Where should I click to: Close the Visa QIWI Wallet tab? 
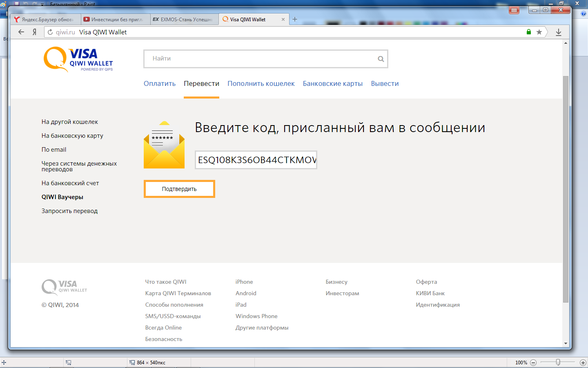click(x=283, y=19)
